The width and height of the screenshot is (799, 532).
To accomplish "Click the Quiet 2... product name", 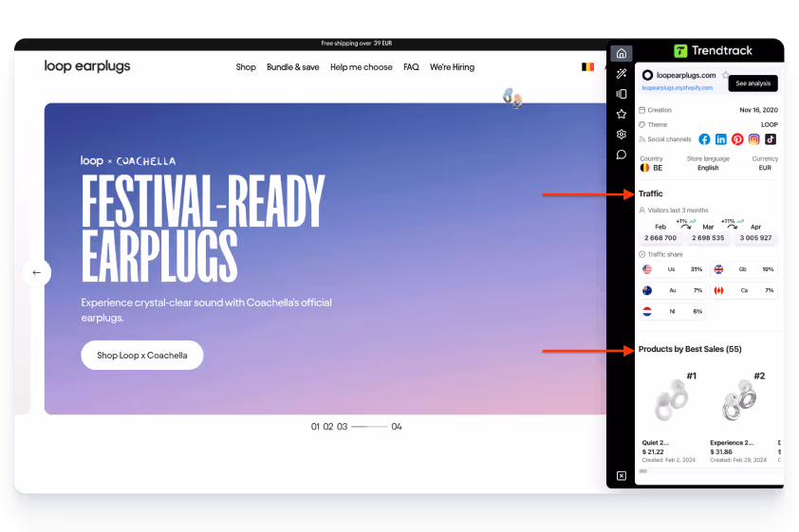I will [656, 443].
